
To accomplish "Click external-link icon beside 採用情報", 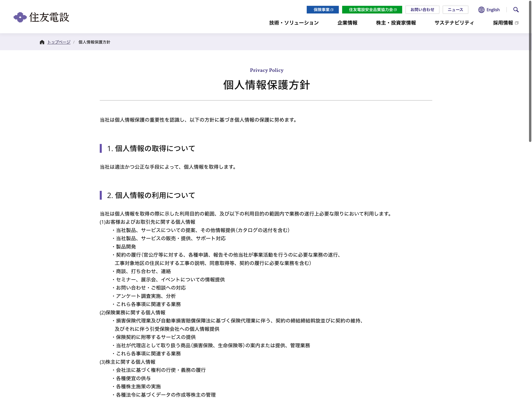I will (x=517, y=23).
